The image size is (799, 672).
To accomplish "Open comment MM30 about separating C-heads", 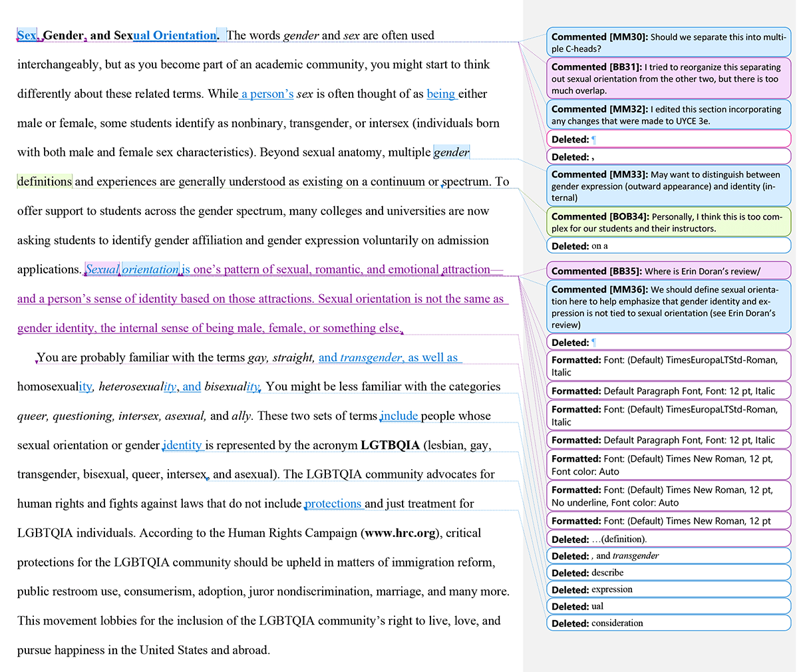I will [668, 43].
